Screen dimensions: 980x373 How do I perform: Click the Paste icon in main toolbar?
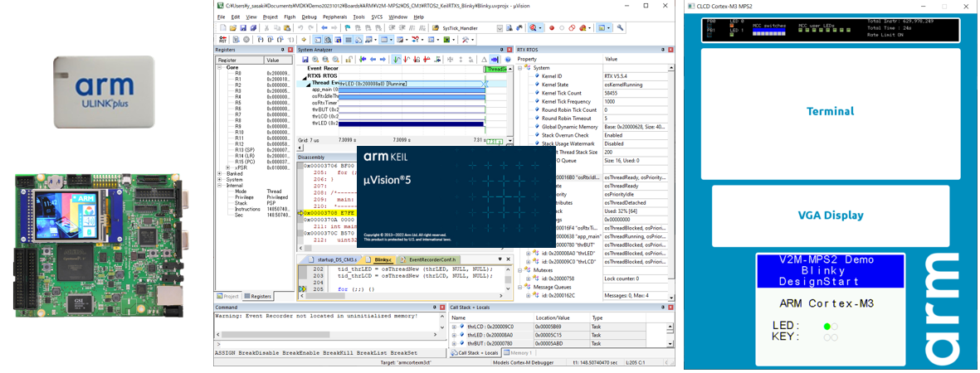[287, 28]
